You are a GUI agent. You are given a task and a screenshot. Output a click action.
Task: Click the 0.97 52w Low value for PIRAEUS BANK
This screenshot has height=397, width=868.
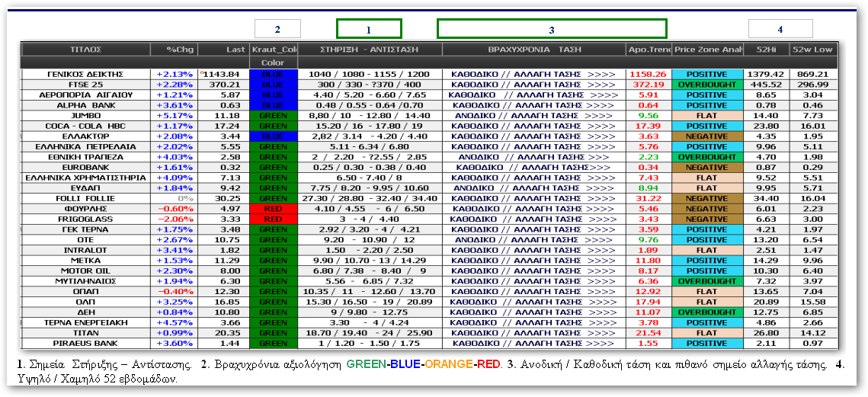(x=812, y=344)
